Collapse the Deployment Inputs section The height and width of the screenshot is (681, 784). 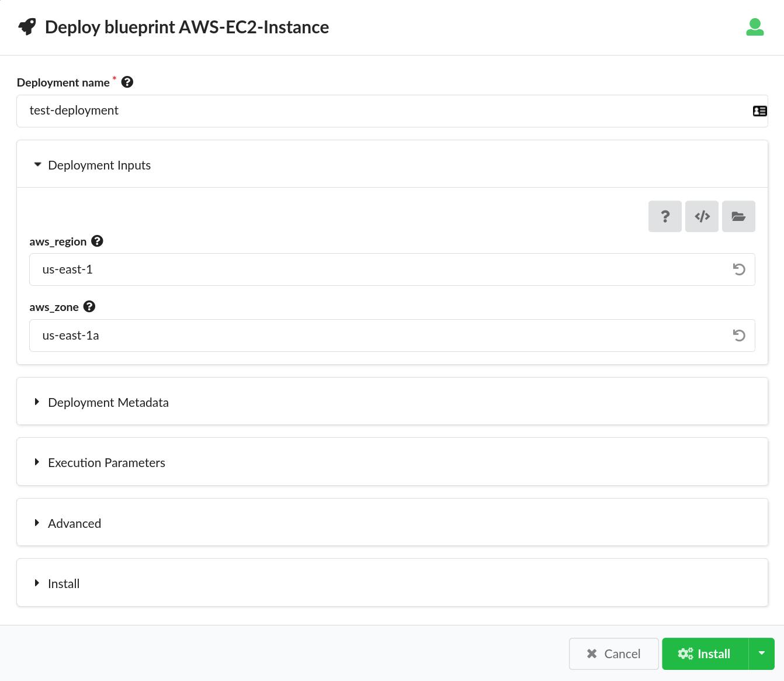click(x=392, y=164)
